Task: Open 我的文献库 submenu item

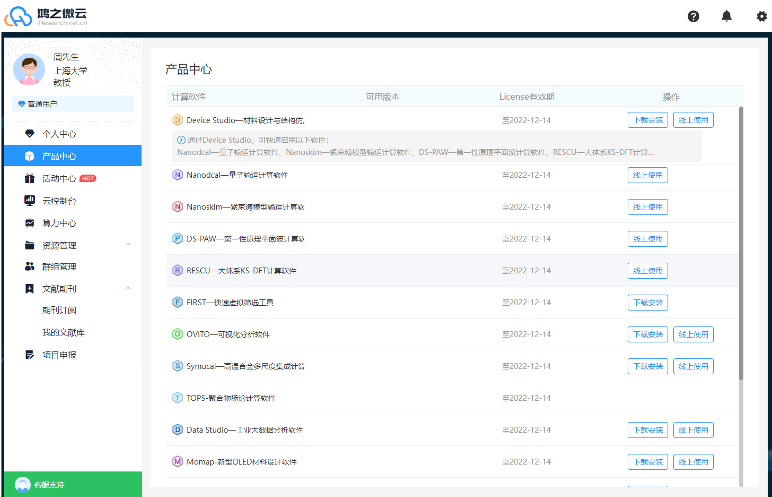Action: click(62, 332)
